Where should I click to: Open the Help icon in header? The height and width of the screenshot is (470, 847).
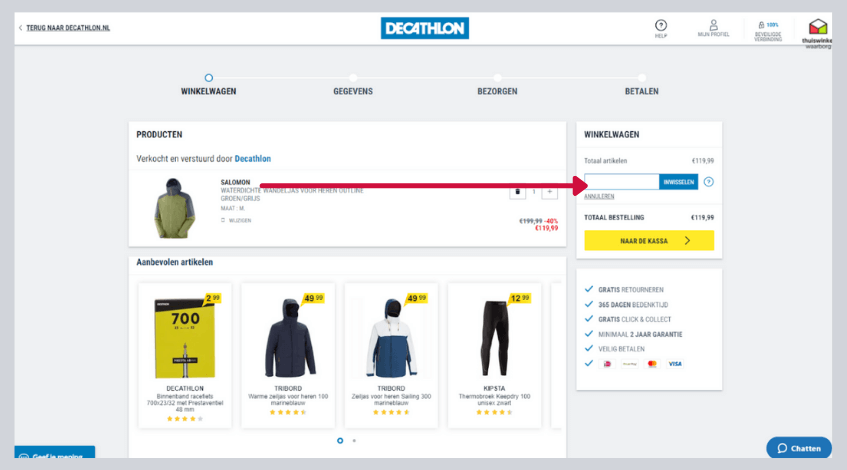click(x=661, y=28)
